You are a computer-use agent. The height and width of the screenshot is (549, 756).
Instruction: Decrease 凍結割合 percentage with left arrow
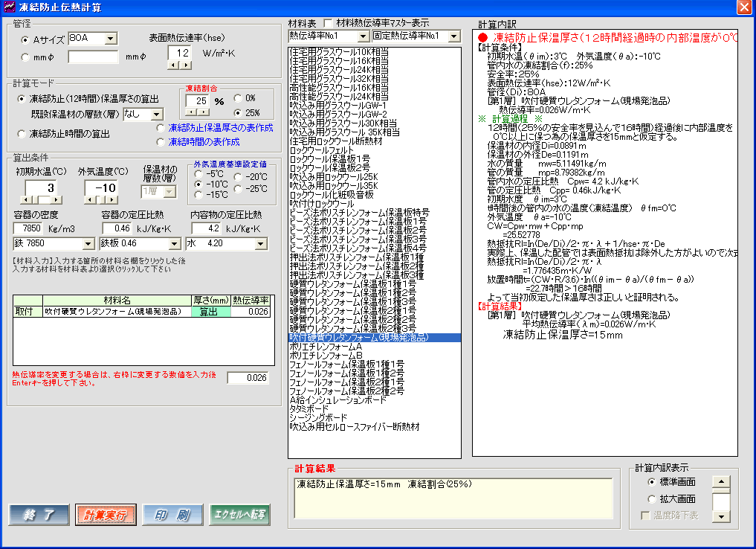pyautogui.click(x=192, y=112)
